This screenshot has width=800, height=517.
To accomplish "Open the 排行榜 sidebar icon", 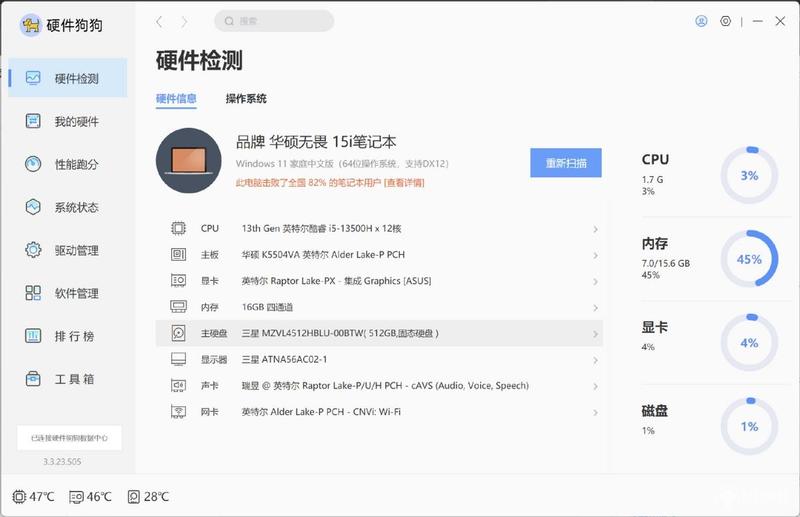I will (33, 335).
